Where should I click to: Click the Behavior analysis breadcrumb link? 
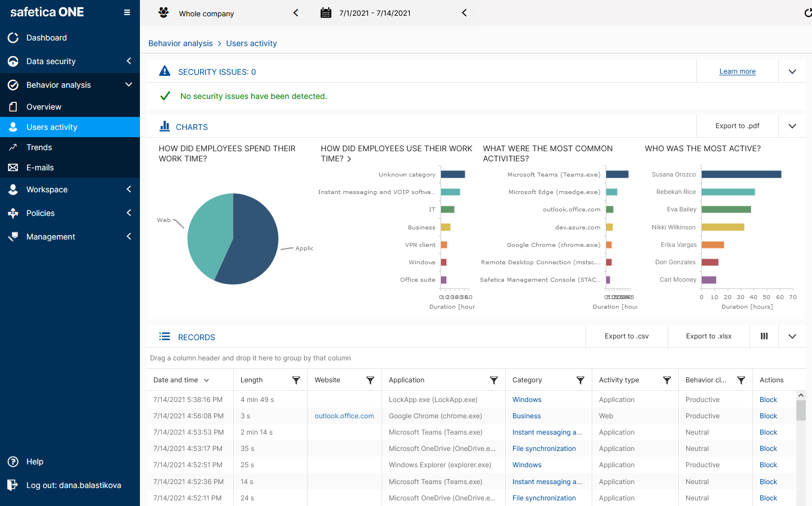click(180, 43)
